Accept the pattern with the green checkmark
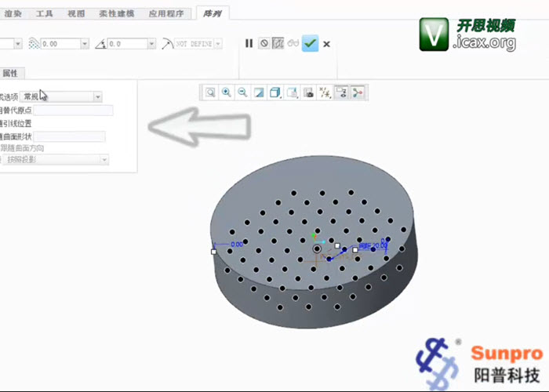Screen dimensions: 549x392 point(311,43)
